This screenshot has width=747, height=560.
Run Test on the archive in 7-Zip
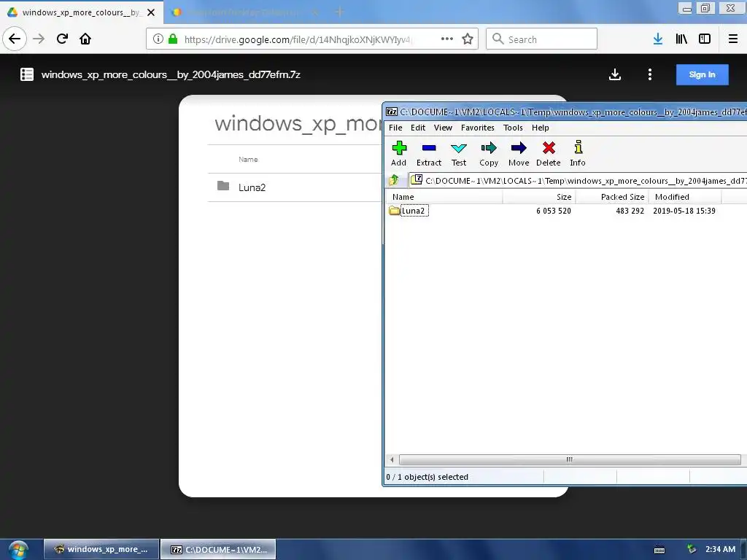[459, 153]
